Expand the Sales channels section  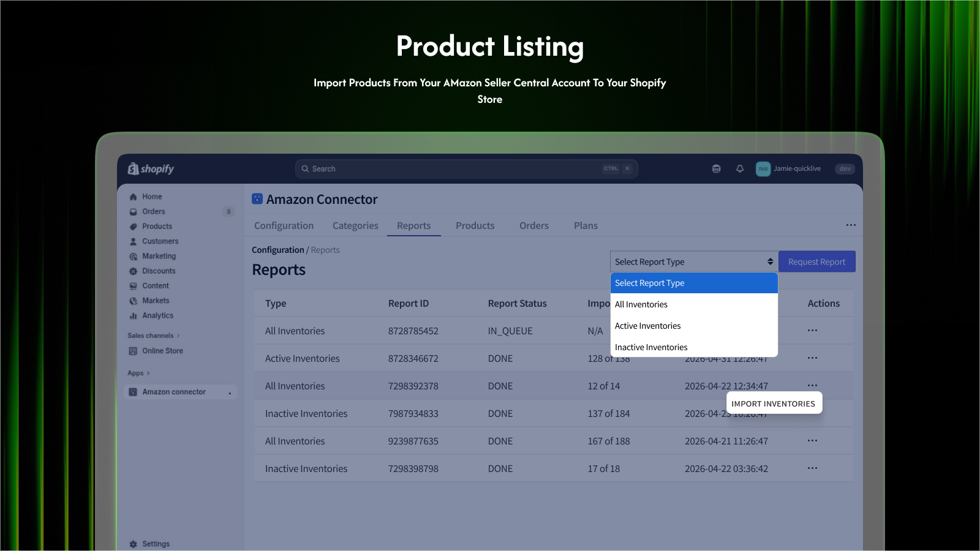tap(154, 335)
